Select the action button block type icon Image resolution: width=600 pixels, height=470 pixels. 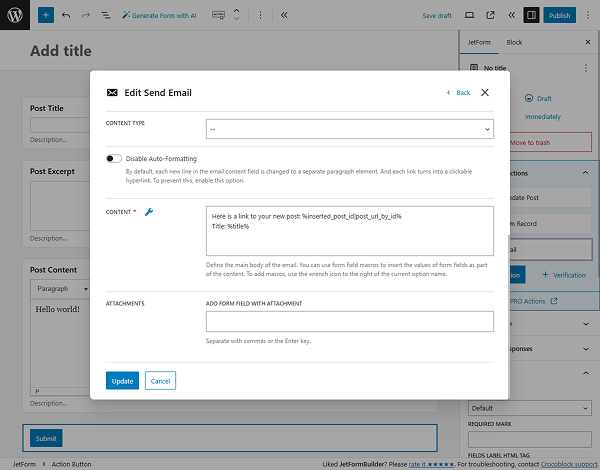pos(218,15)
